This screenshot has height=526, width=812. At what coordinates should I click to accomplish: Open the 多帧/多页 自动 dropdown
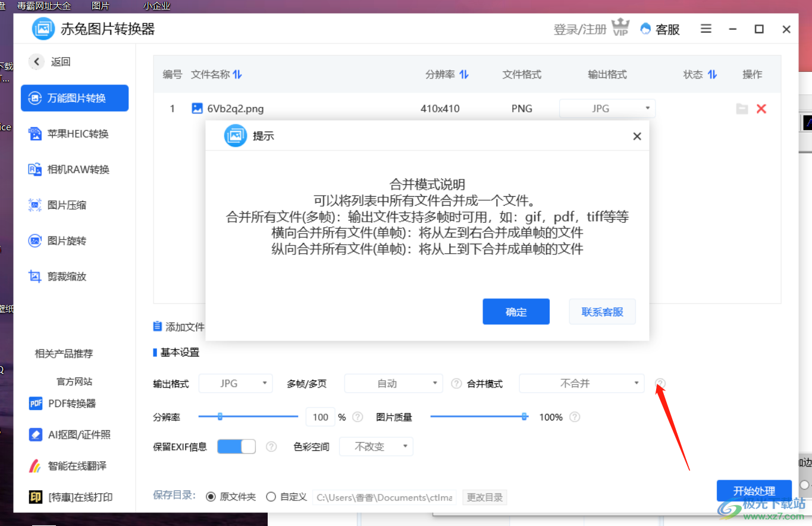394,383
